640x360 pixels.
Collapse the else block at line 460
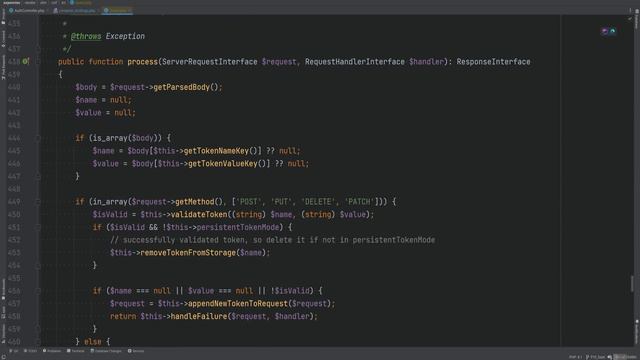pyautogui.click(x=38, y=342)
